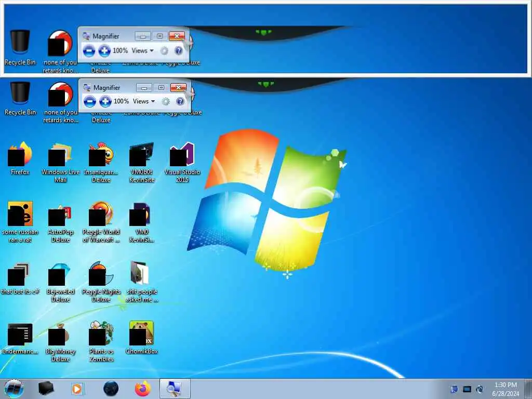Switch to the Magnifier taskbar button
This screenshot has height=399, width=532.
(x=175, y=389)
